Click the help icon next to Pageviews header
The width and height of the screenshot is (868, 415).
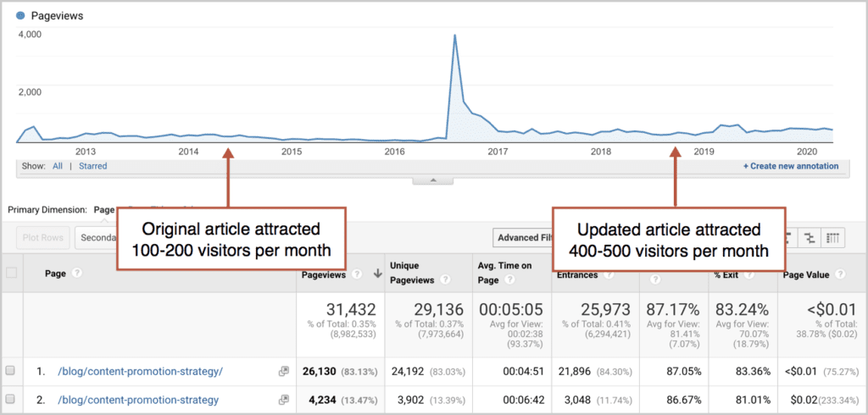(x=359, y=274)
